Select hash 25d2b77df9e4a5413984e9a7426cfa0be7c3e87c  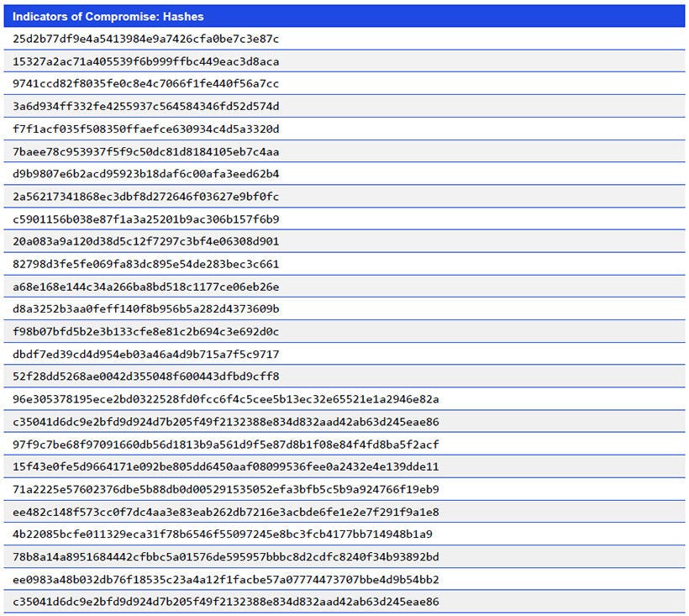point(146,39)
